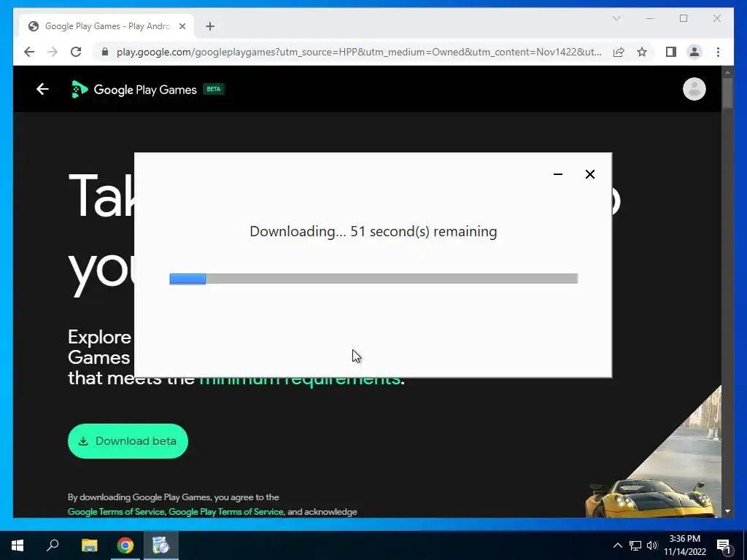Open Windows taskbar search
Screen dimensions: 747x560
click(x=53, y=545)
